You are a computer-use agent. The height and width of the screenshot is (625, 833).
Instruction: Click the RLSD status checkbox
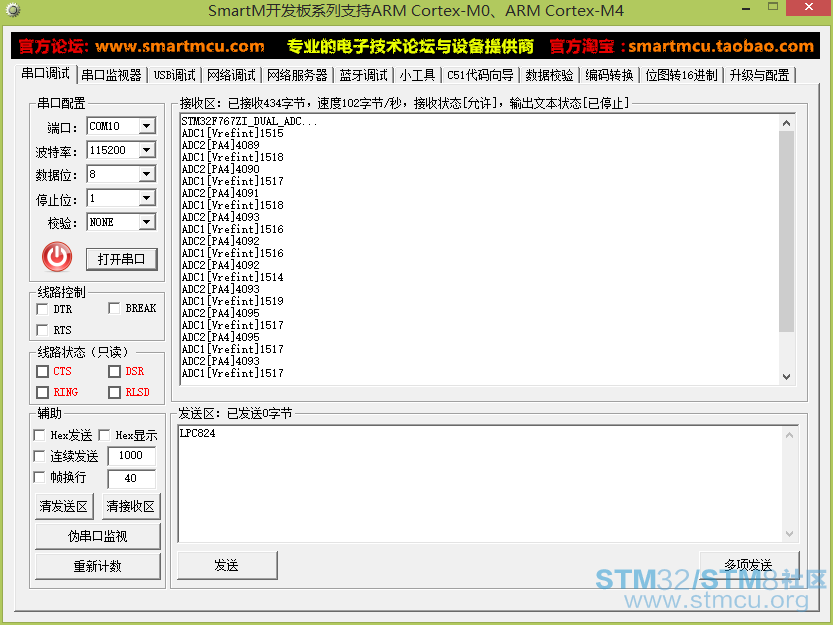tap(114, 392)
